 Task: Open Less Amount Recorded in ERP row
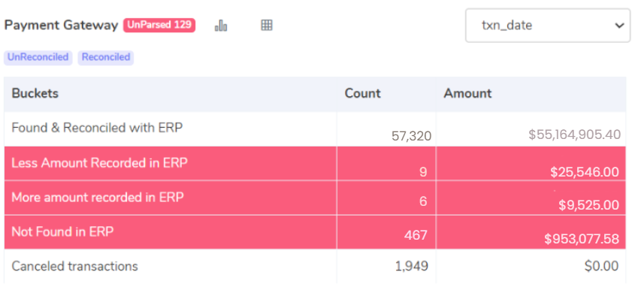point(315,163)
